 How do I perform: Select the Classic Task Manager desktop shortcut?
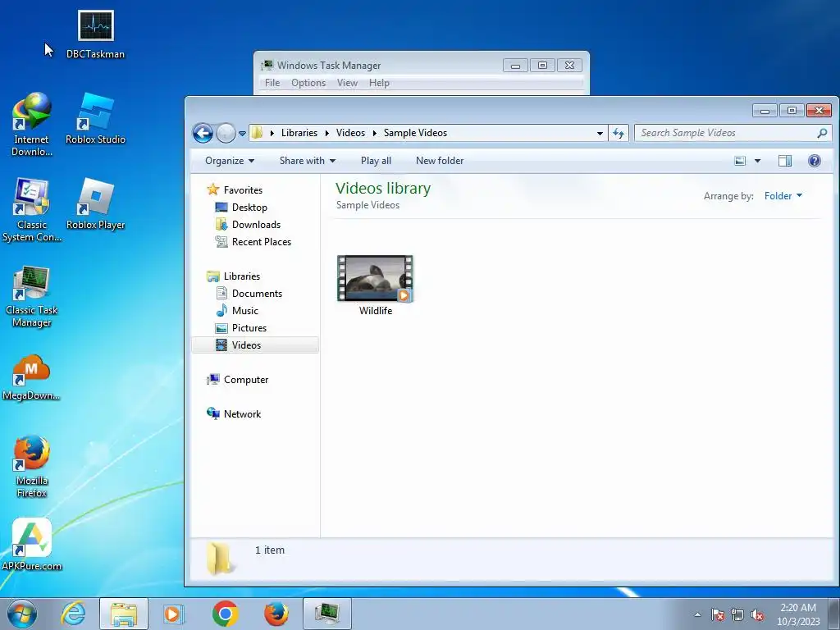32,295
